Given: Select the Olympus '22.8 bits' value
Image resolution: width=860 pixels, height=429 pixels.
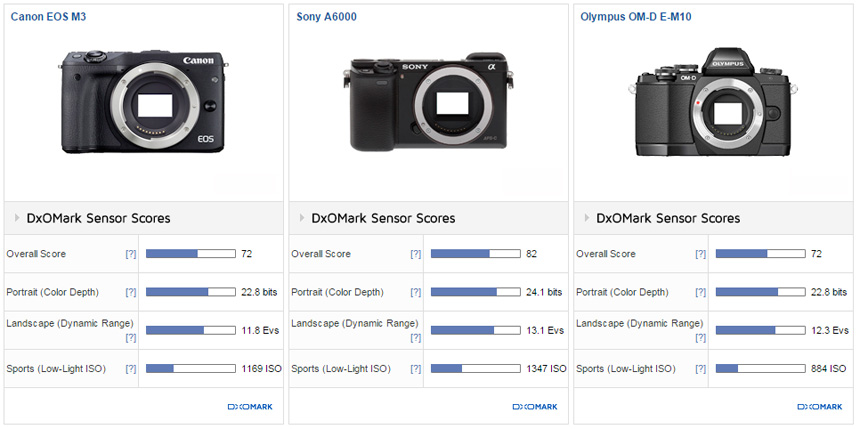Looking at the screenshot, I should click(x=829, y=292).
